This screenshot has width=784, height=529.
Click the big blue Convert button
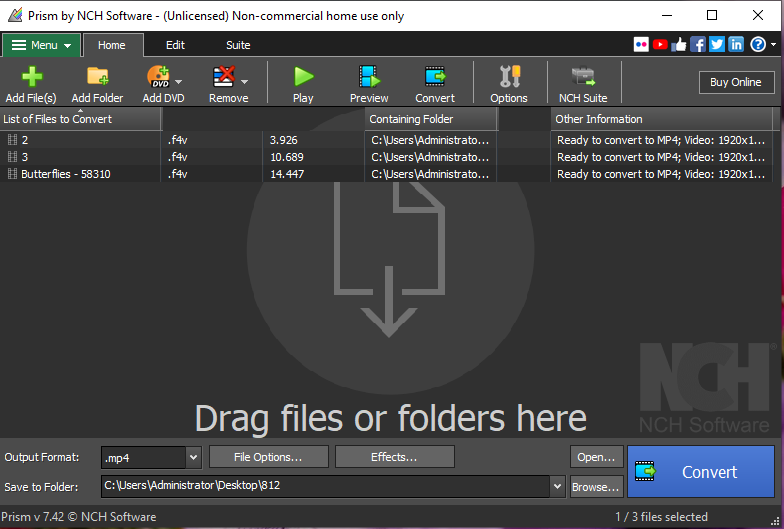tap(701, 472)
